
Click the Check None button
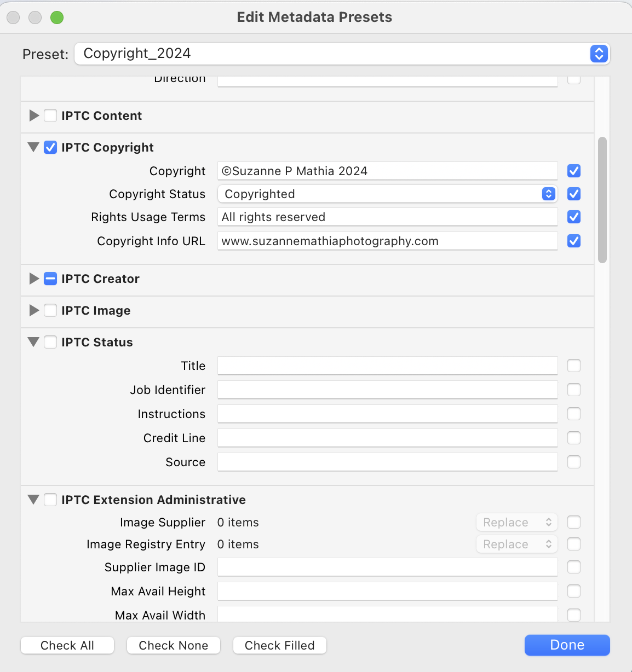174,645
